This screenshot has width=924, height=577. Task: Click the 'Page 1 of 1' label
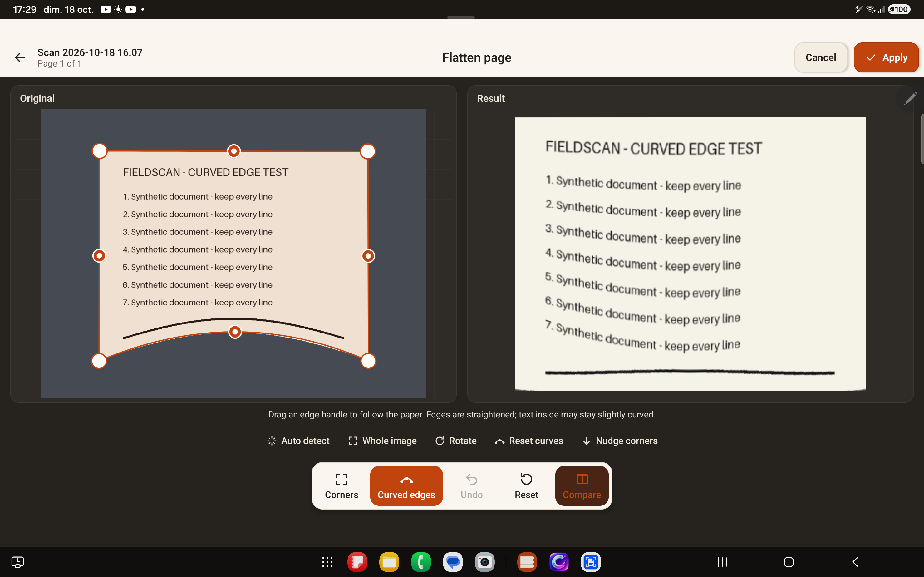[x=59, y=64]
